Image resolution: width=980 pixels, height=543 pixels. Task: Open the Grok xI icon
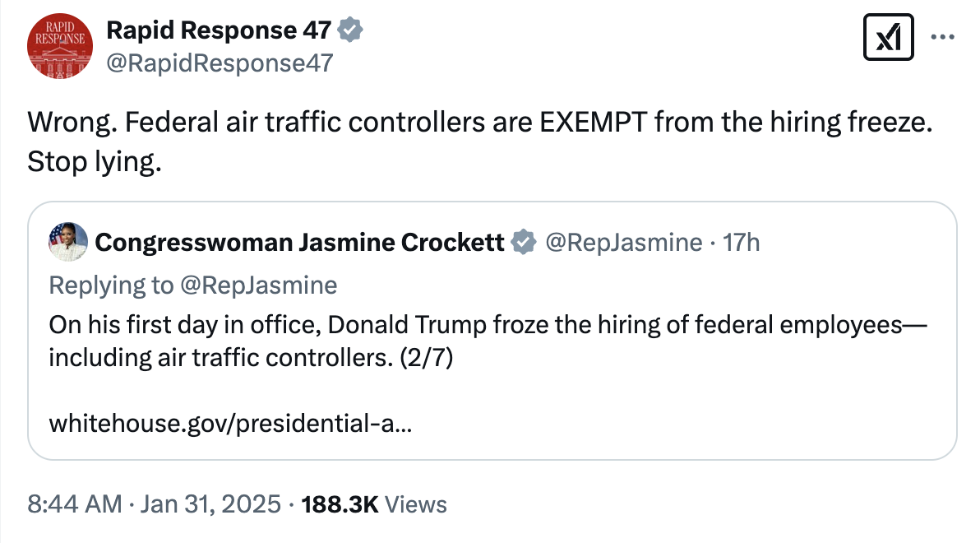[889, 39]
